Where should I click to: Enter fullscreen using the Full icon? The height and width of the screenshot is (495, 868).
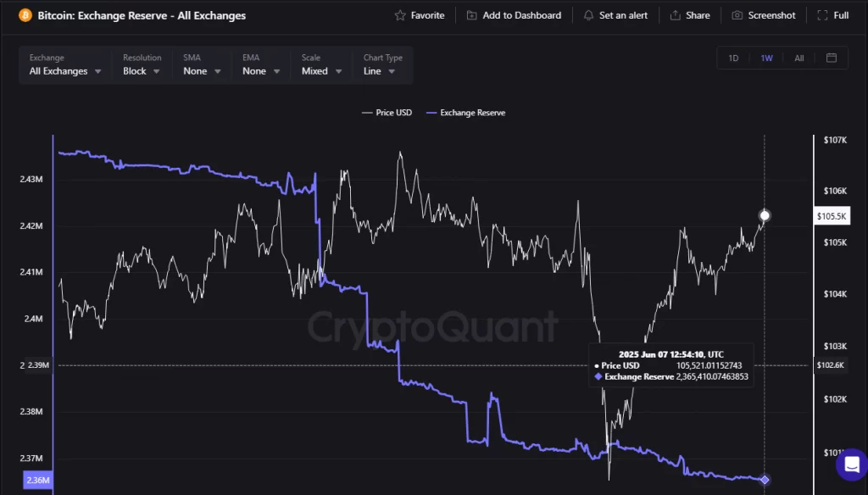pos(821,14)
